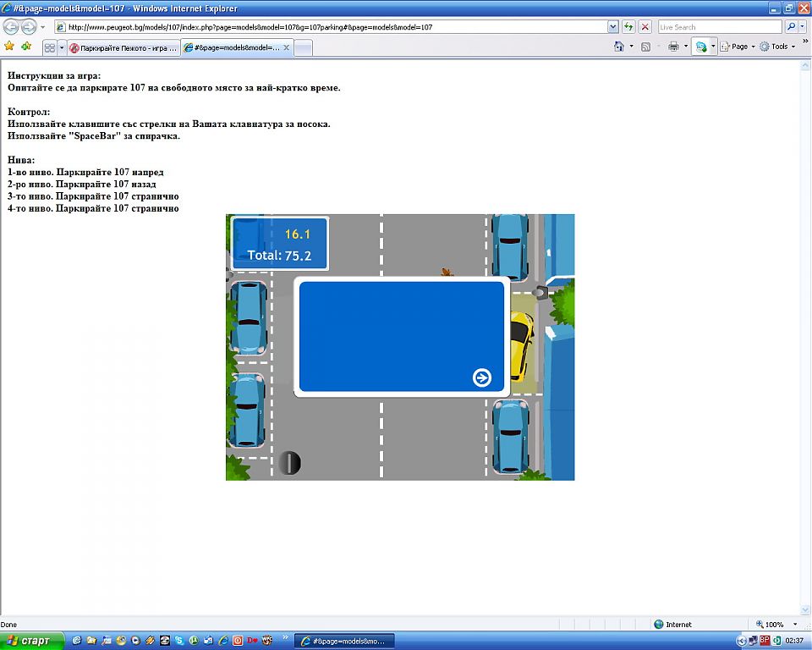The image size is (812, 650).
Task: Stop loading with the red X button
Action: pos(645,27)
